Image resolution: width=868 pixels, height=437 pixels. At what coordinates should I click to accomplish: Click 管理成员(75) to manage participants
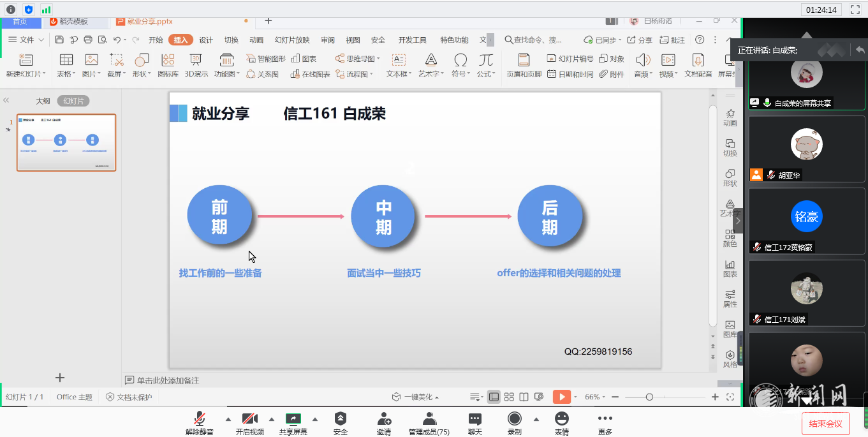point(429,419)
